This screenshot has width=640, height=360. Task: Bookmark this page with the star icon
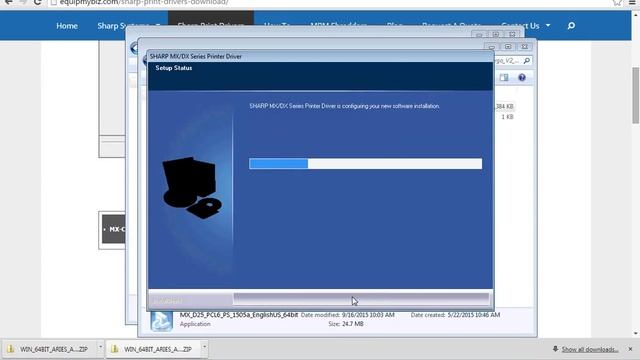point(617,2)
